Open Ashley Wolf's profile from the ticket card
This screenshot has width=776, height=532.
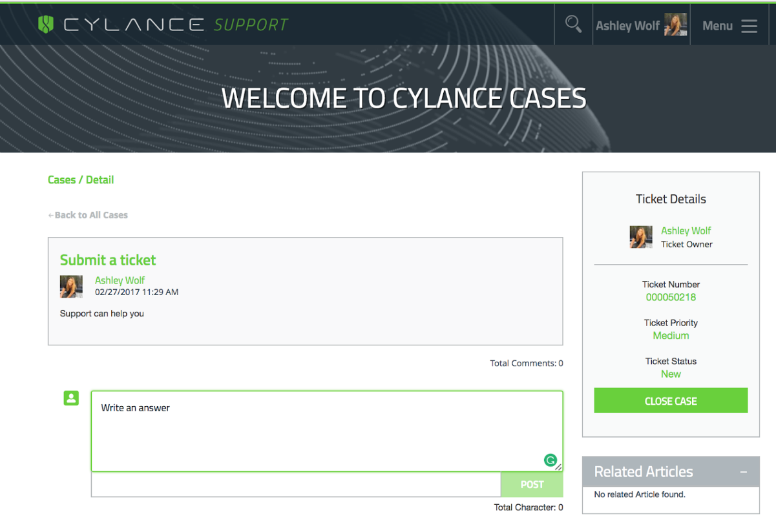tap(120, 280)
